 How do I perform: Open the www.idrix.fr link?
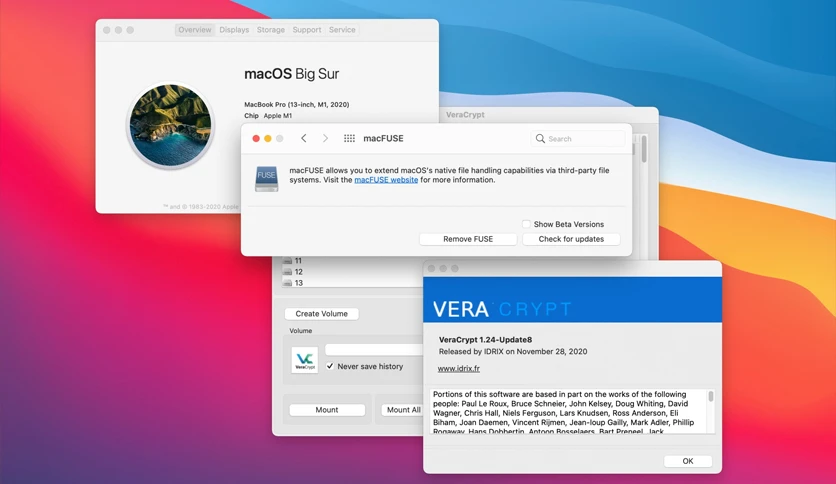pyautogui.click(x=459, y=368)
